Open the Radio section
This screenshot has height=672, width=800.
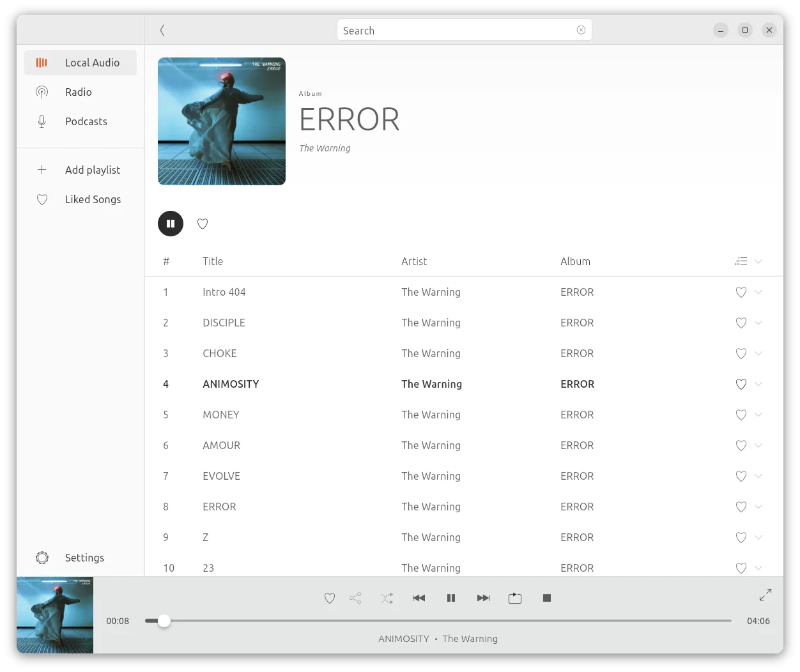click(x=79, y=92)
